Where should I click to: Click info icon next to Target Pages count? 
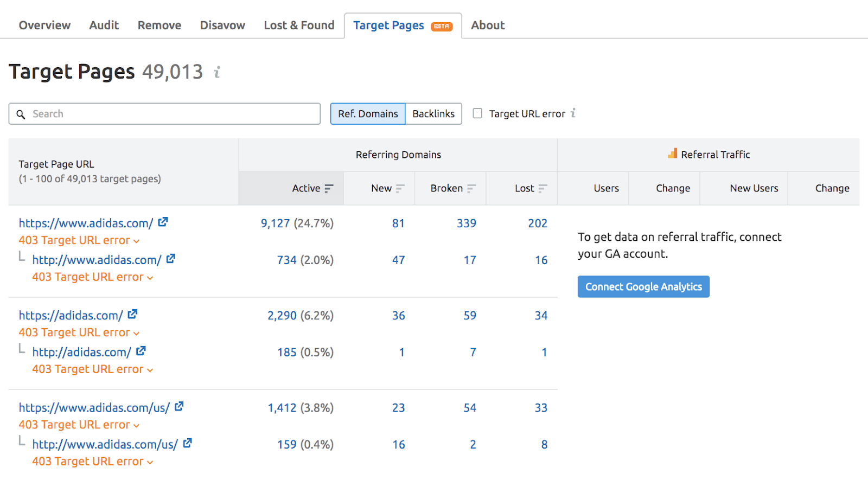[217, 72]
